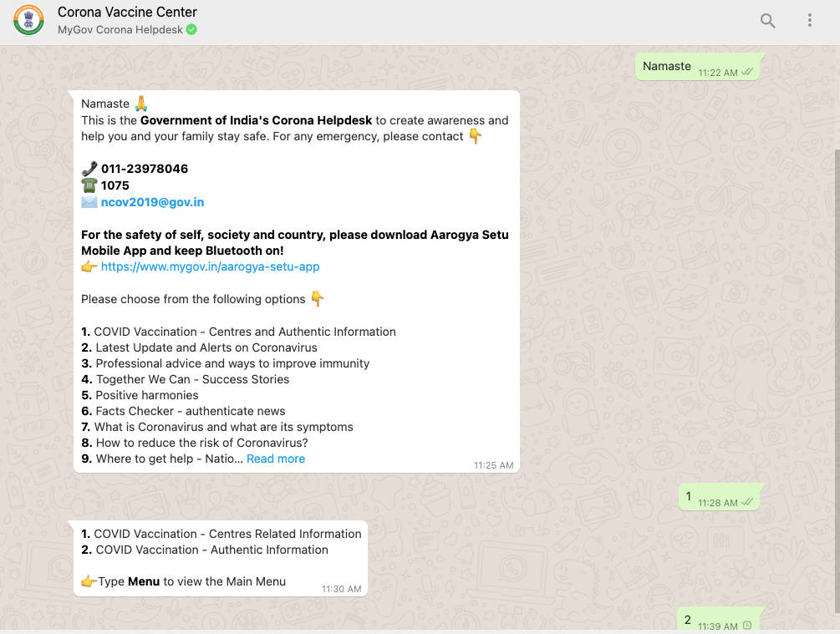The width and height of the screenshot is (840, 634).
Task: Expand the truncated message via Read more
Action: pyautogui.click(x=276, y=459)
